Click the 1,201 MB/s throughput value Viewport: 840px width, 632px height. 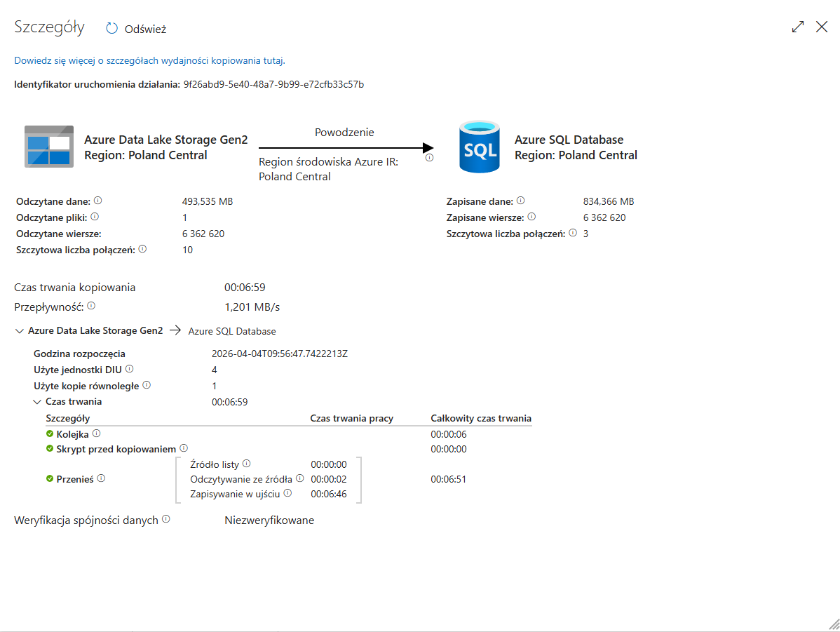point(252,307)
